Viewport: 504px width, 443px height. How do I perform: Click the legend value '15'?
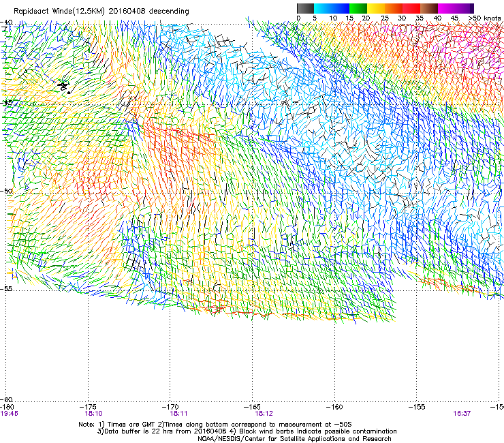[349, 18]
